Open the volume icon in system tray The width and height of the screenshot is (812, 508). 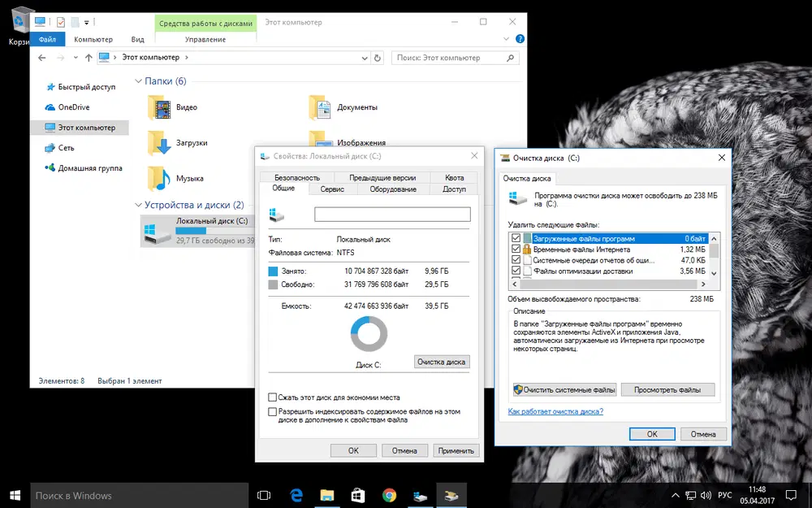coord(706,496)
